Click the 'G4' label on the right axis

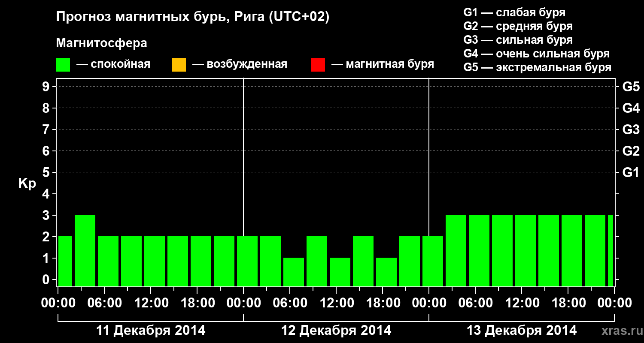631,108
